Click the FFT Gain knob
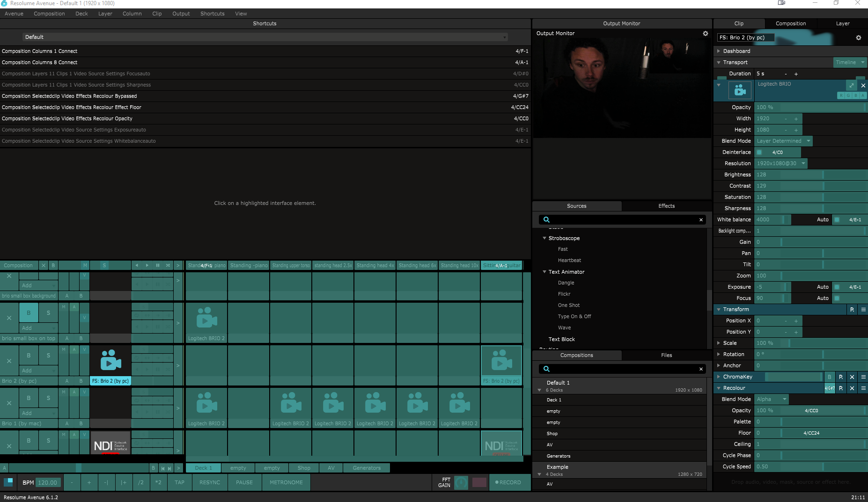Viewport: 868px width, 502px height. tap(461, 482)
